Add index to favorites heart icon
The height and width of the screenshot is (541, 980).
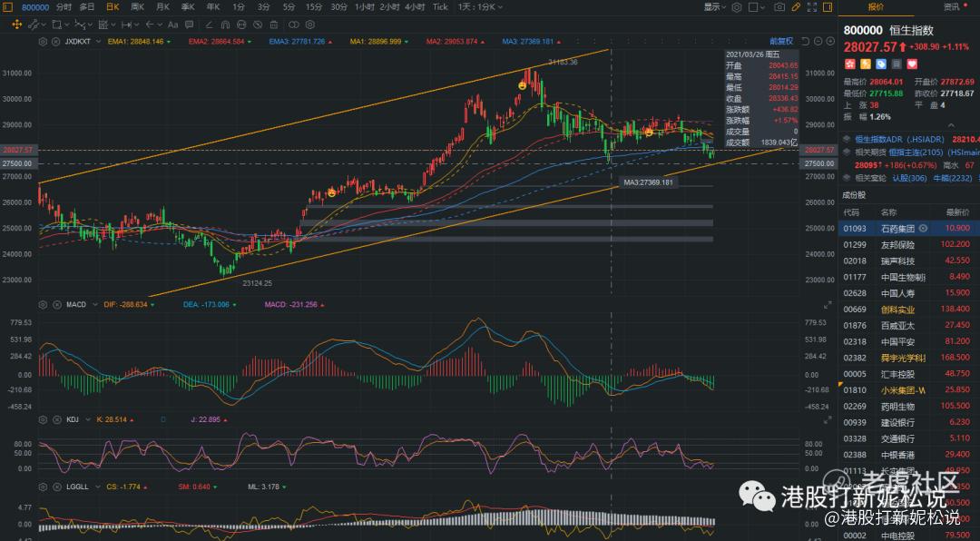[x=912, y=64]
